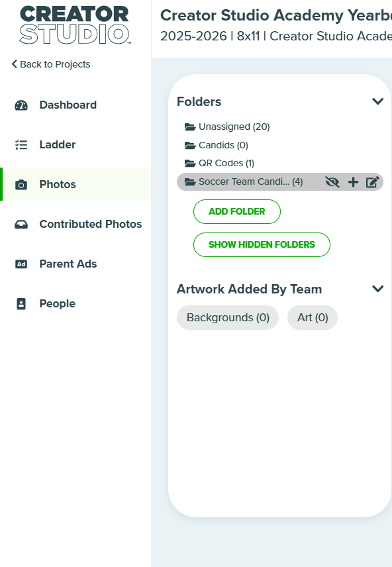This screenshot has width=392, height=567.
Task: Click the Dashboard speedometer icon
Action: tap(21, 105)
